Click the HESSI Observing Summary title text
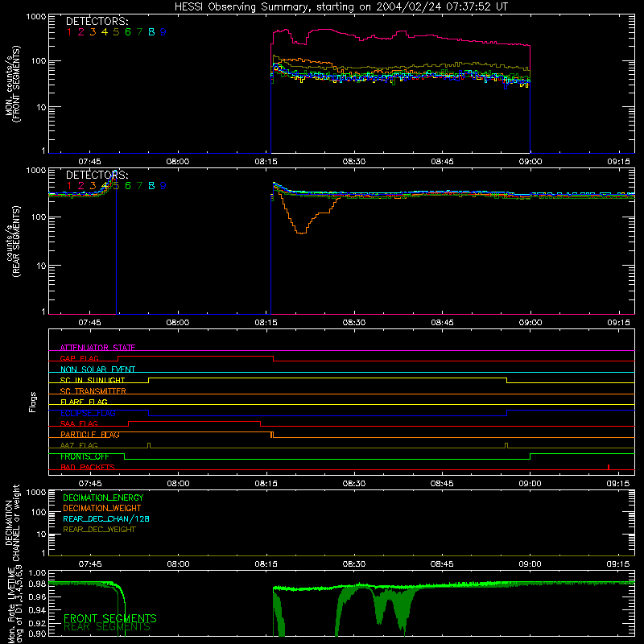This screenshot has height=644, width=644. click(x=341, y=7)
